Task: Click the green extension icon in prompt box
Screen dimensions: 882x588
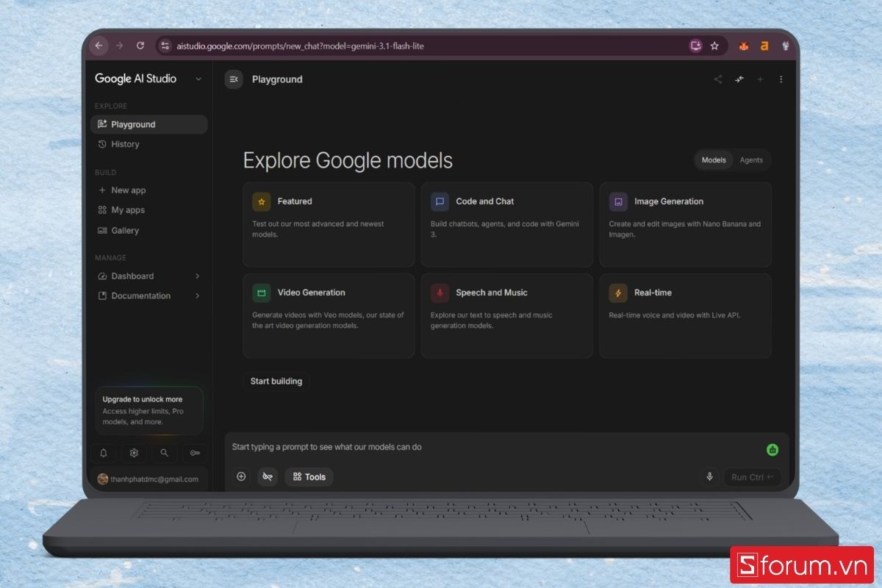Action: (772, 450)
